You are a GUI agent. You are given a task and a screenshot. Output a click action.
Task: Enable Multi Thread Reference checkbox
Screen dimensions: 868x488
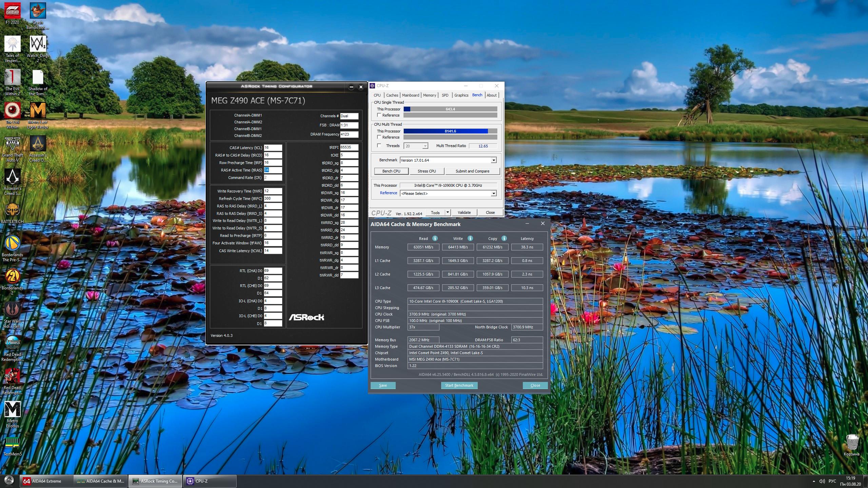point(379,137)
